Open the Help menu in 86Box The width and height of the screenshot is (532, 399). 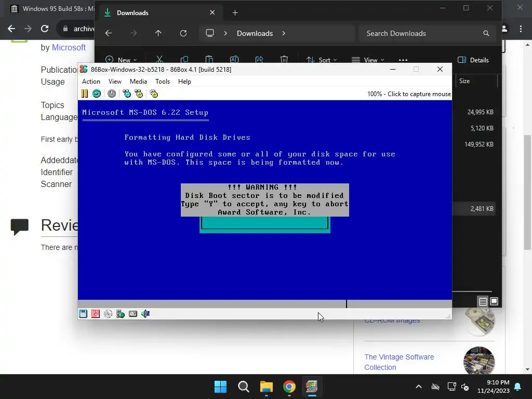pyautogui.click(x=184, y=82)
